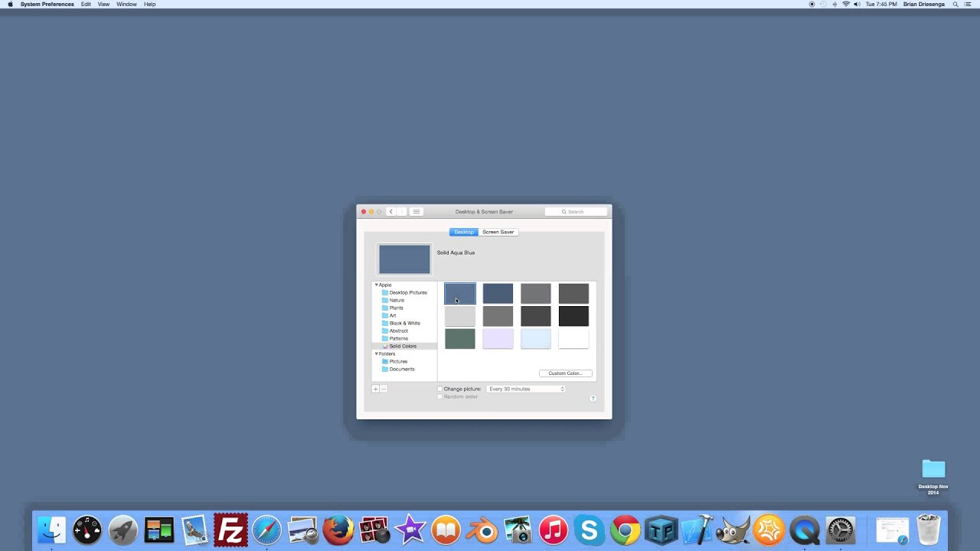Launch Firefox from the Dock

(x=338, y=529)
